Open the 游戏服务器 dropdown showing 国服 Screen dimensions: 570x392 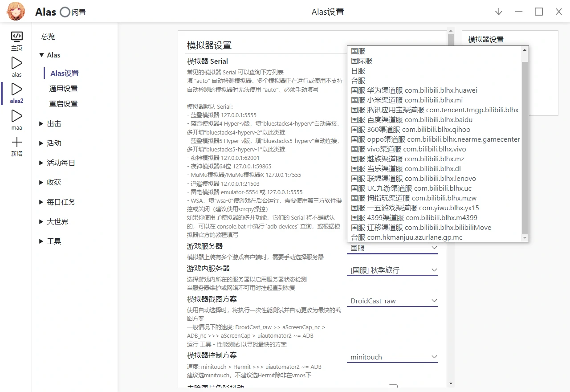pyautogui.click(x=392, y=248)
